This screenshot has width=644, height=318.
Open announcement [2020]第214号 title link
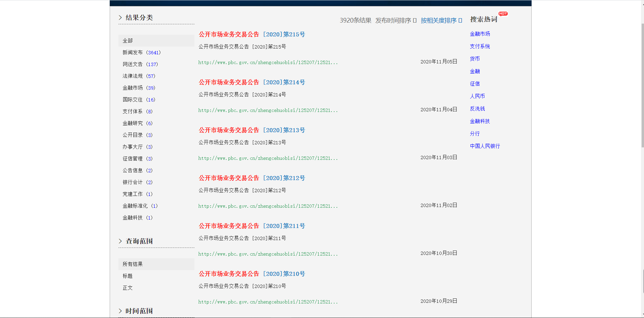click(252, 82)
